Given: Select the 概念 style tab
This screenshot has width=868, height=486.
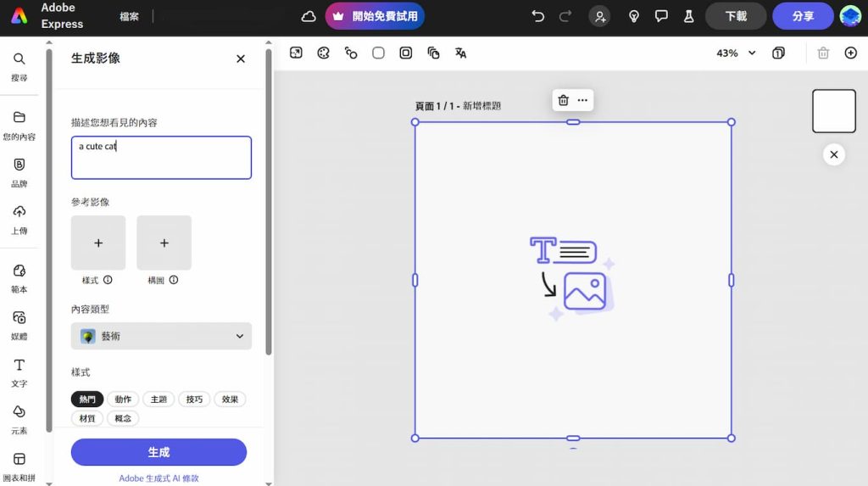Looking at the screenshot, I should click(123, 418).
